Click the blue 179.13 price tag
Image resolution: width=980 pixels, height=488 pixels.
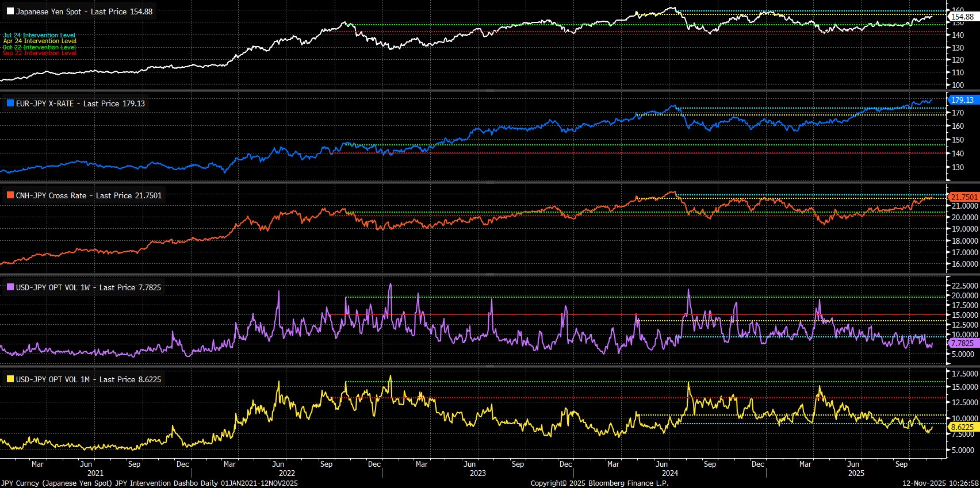(962, 100)
